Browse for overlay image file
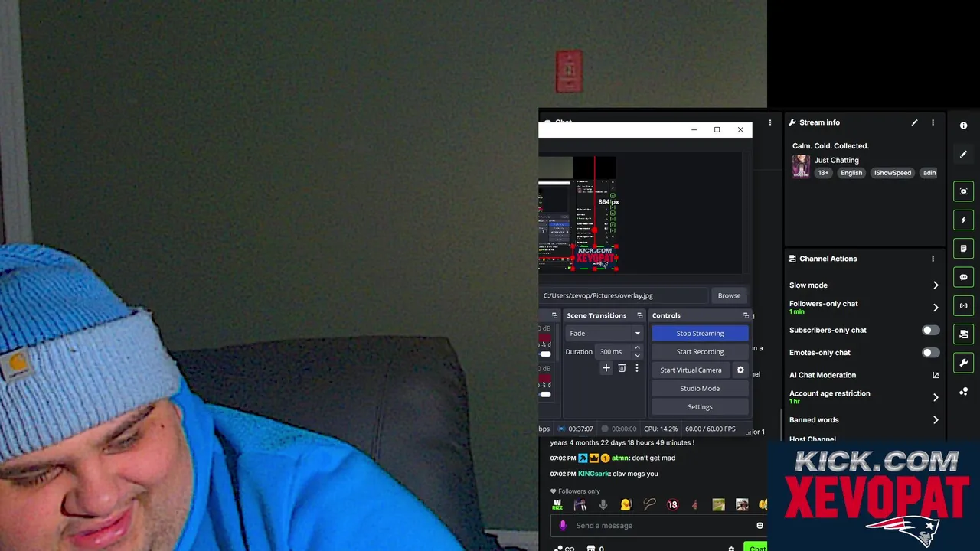980x551 pixels. click(729, 296)
